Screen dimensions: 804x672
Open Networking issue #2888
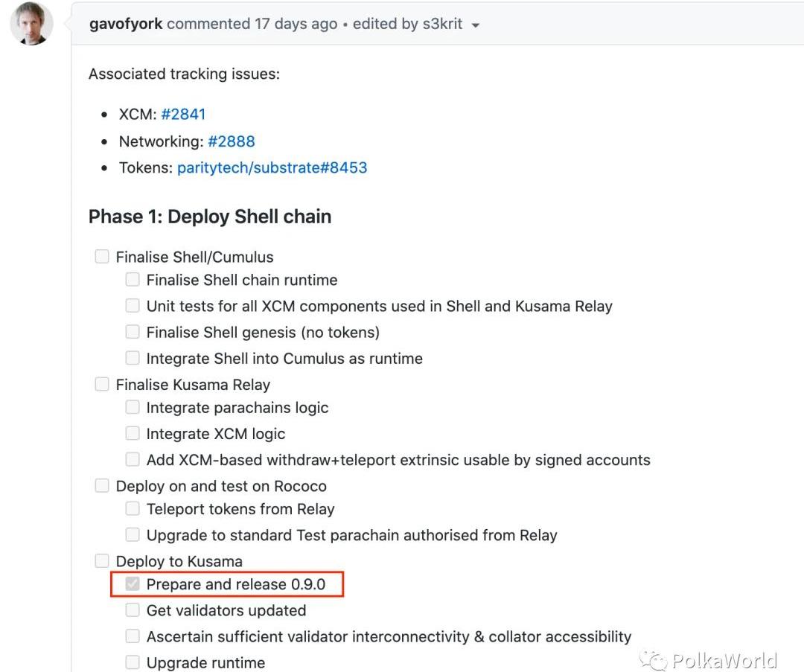[232, 141]
